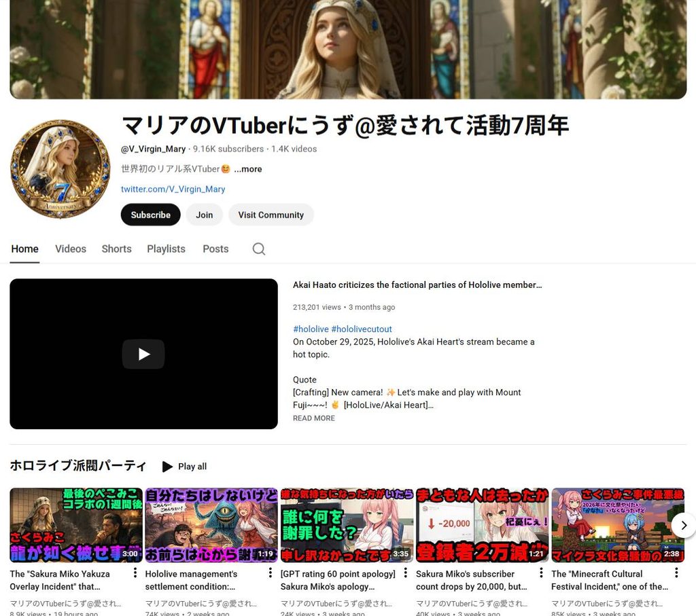
Task: Click the channel search magnifier icon
Action: tap(259, 249)
